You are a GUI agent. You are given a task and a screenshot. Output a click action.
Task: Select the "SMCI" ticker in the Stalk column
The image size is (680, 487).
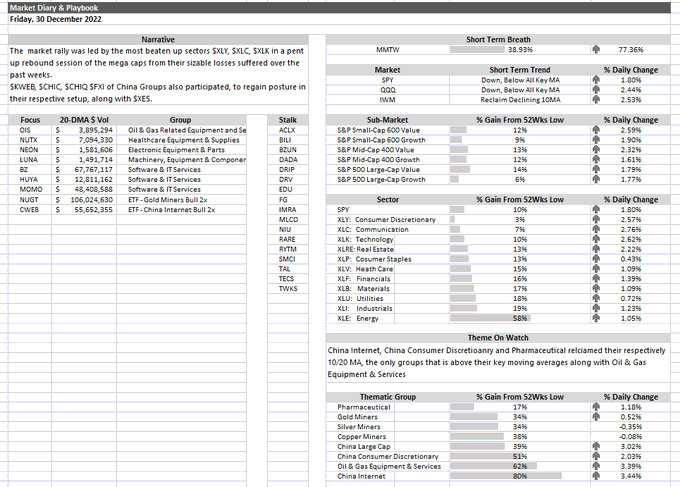288,259
